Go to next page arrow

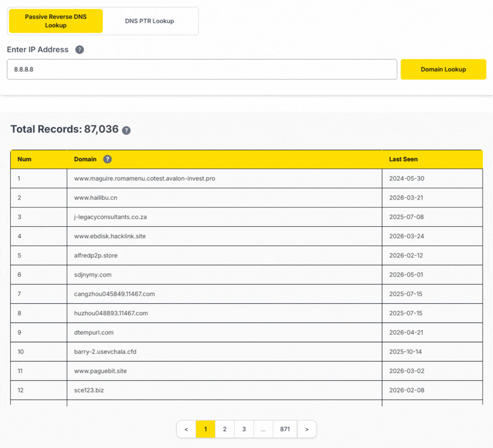[307, 429]
